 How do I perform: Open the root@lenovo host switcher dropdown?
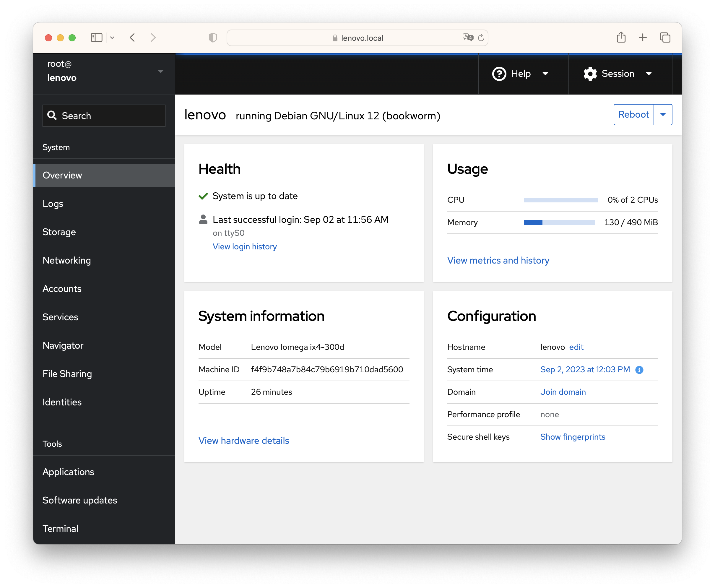click(x=160, y=71)
